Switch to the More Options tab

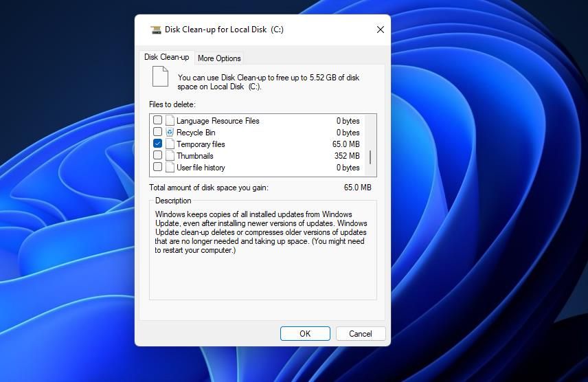click(x=219, y=58)
